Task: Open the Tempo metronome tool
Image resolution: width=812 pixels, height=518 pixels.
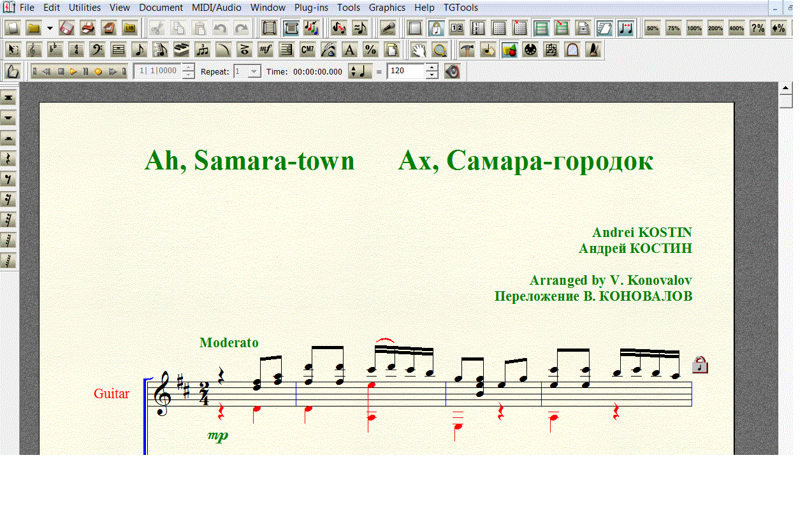Action: [x=593, y=50]
